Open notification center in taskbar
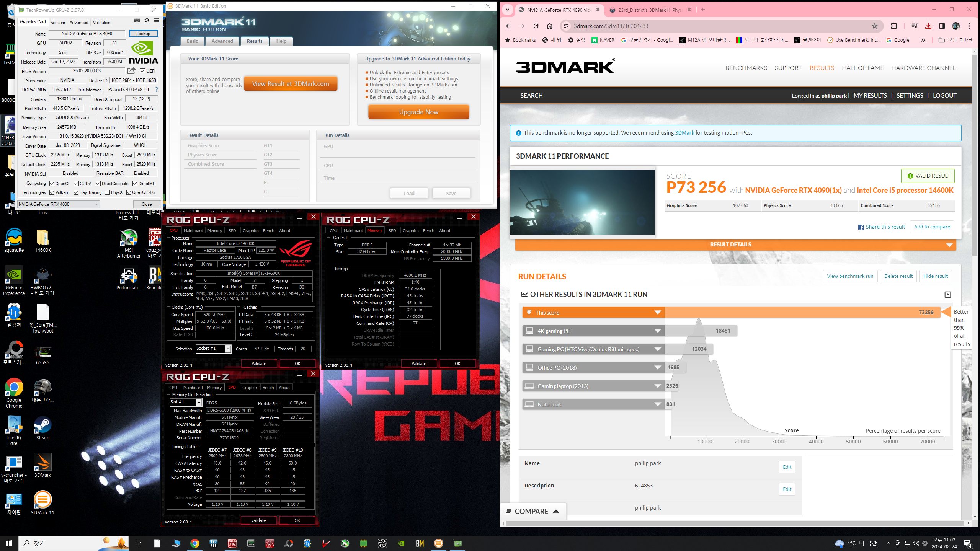 [x=968, y=543]
